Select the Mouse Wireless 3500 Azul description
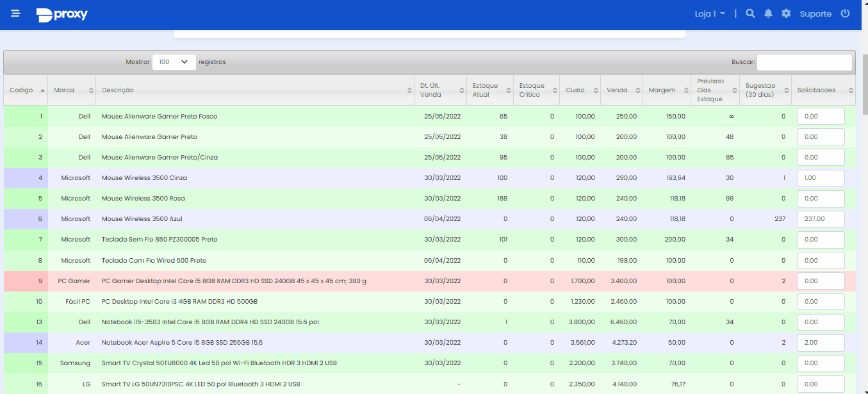 [142, 219]
